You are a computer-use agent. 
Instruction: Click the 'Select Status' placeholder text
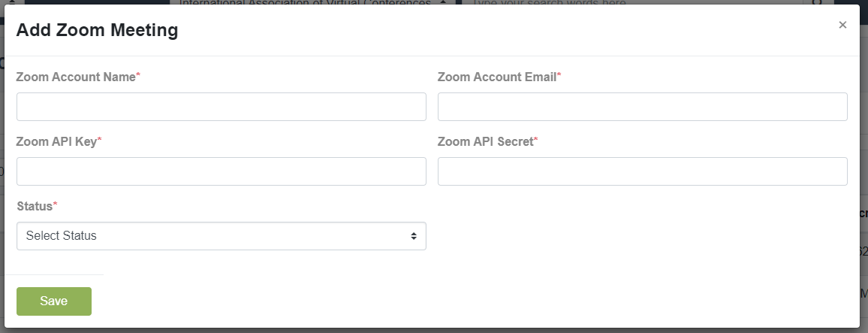[62, 236]
